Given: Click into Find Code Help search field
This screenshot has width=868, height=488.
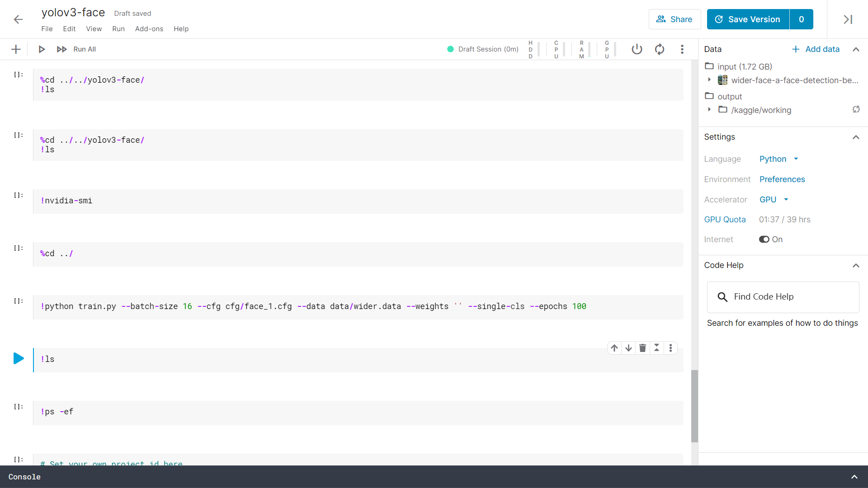Looking at the screenshot, I should (x=783, y=297).
